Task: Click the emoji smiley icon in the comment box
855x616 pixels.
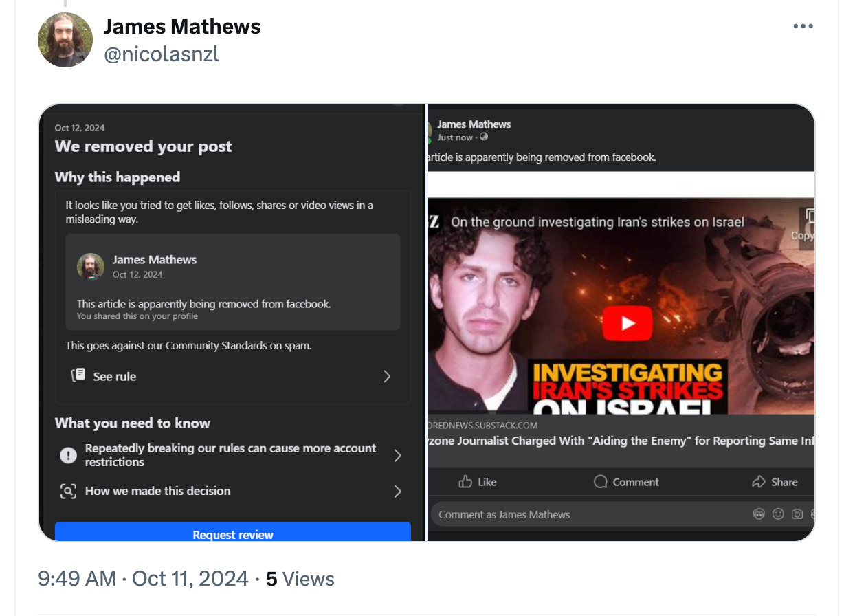Action: point(778,514)
